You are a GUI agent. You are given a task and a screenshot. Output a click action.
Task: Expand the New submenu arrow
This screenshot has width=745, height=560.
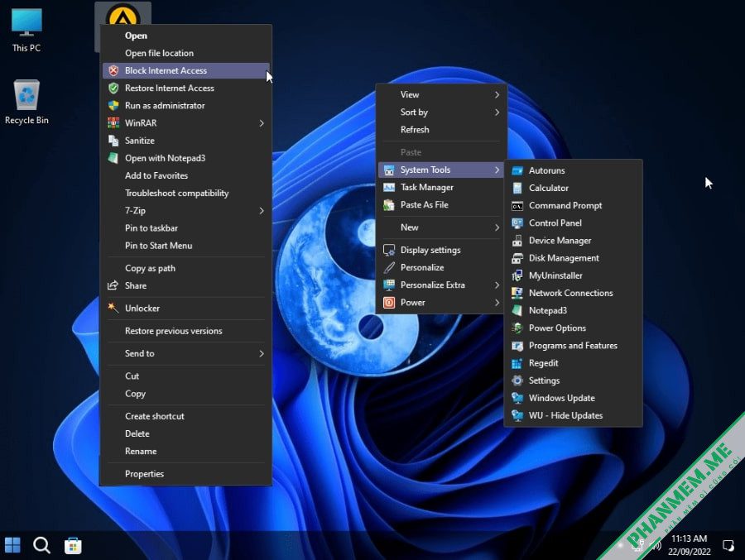tap(497, 227)
